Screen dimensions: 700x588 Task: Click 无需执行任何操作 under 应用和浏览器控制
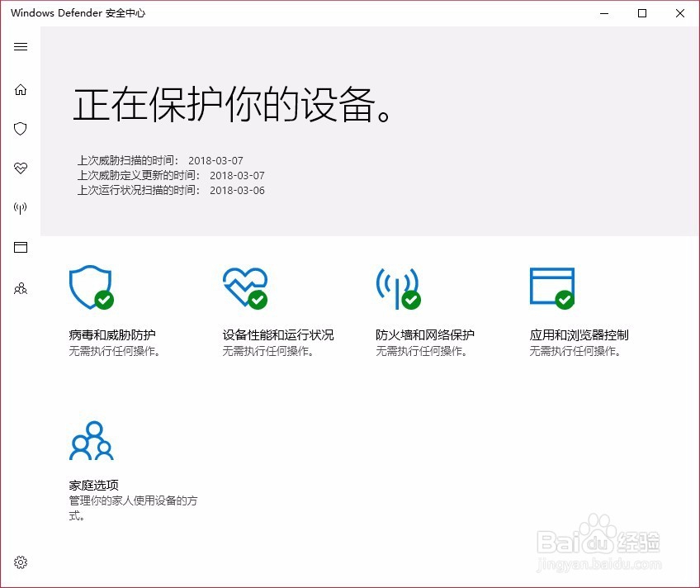[x=575, y=351]
